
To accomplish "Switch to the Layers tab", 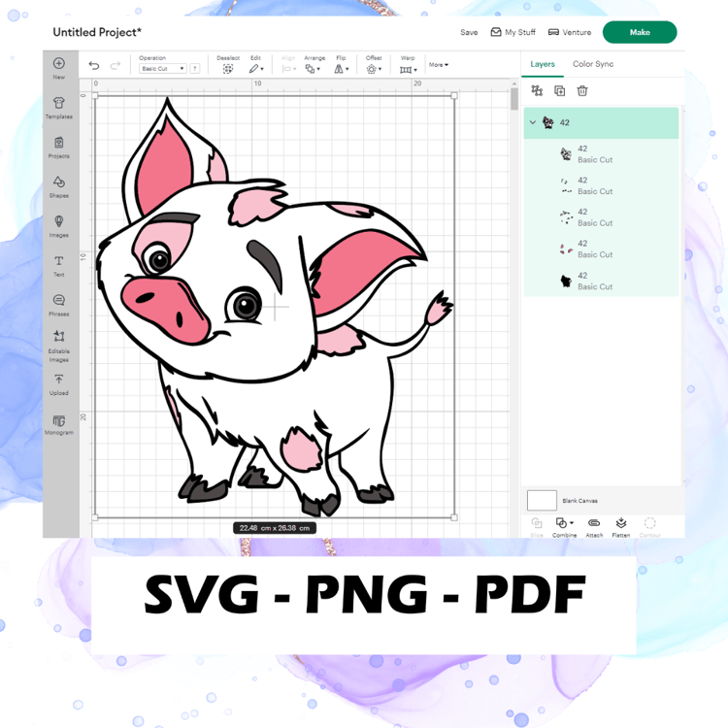I will point(543,64).
